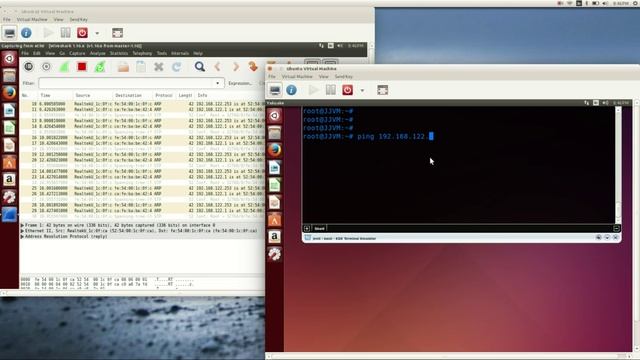
Task: Open Wireshark's Capture menu
Action: (77, 53)
